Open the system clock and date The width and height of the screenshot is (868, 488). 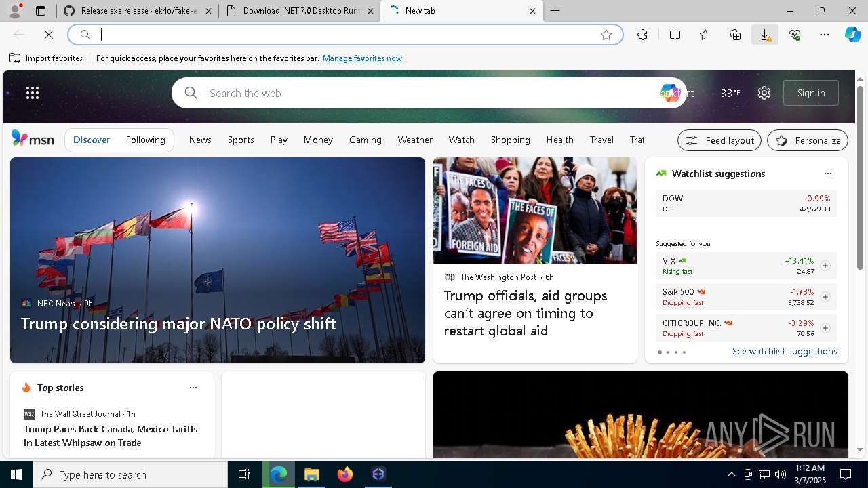(810, 474)
